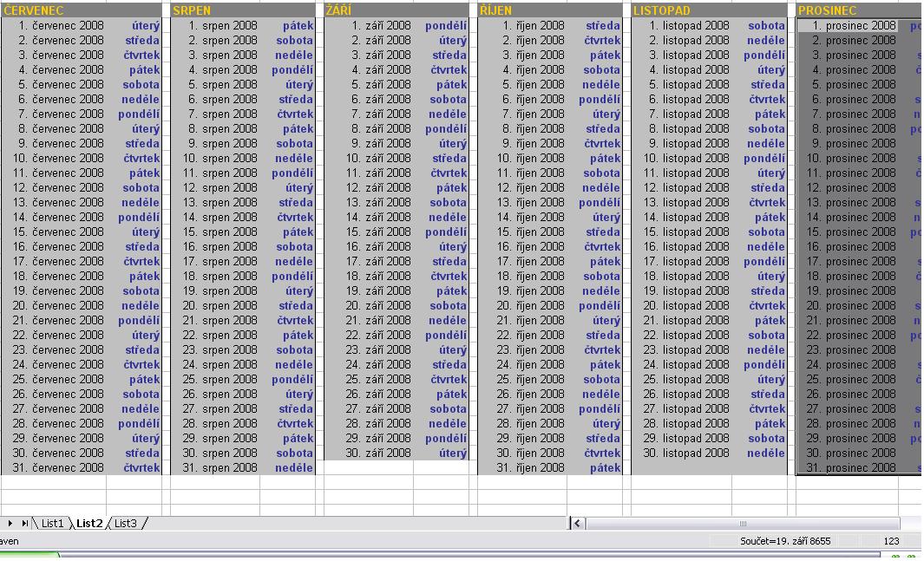Select the date '30. listopad 2008'
The height and width of the screenshot is (561, 924).
pos(682,453)
